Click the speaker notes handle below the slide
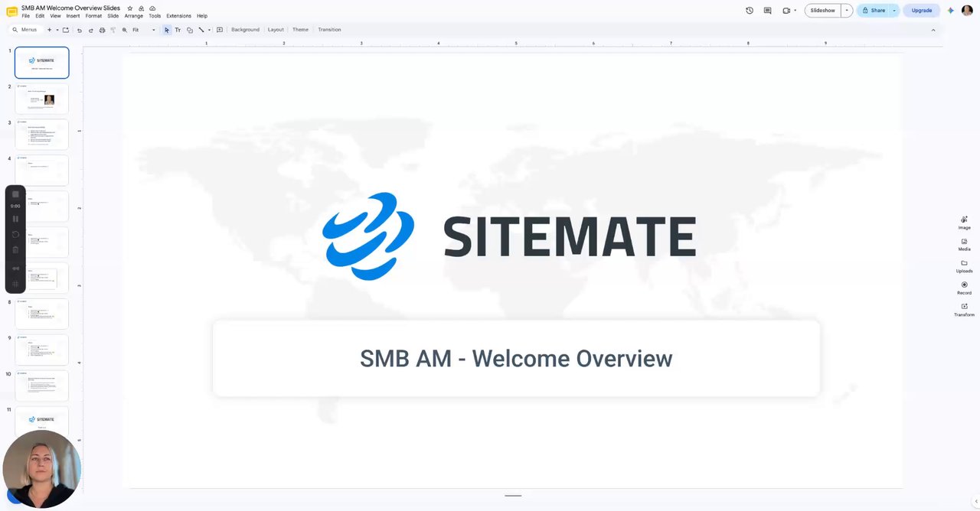The height and width of the screenshot is (511, 980). [x=513, y=496]
